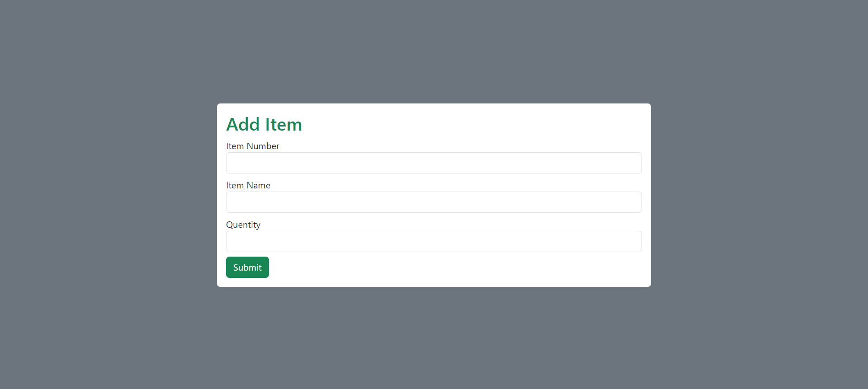Click the Add Item heading
868x389 pixels.
(x=264, y=124)
